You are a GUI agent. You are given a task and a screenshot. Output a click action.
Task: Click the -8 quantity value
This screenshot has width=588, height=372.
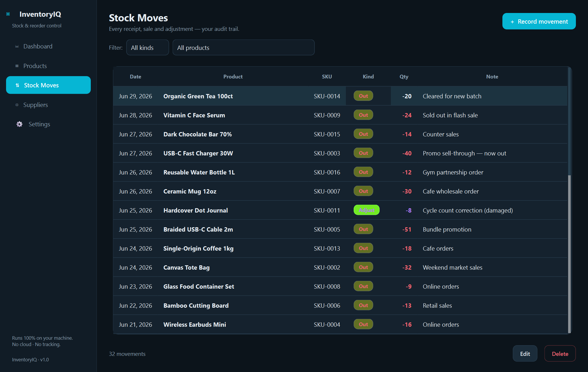pos(409,211)
